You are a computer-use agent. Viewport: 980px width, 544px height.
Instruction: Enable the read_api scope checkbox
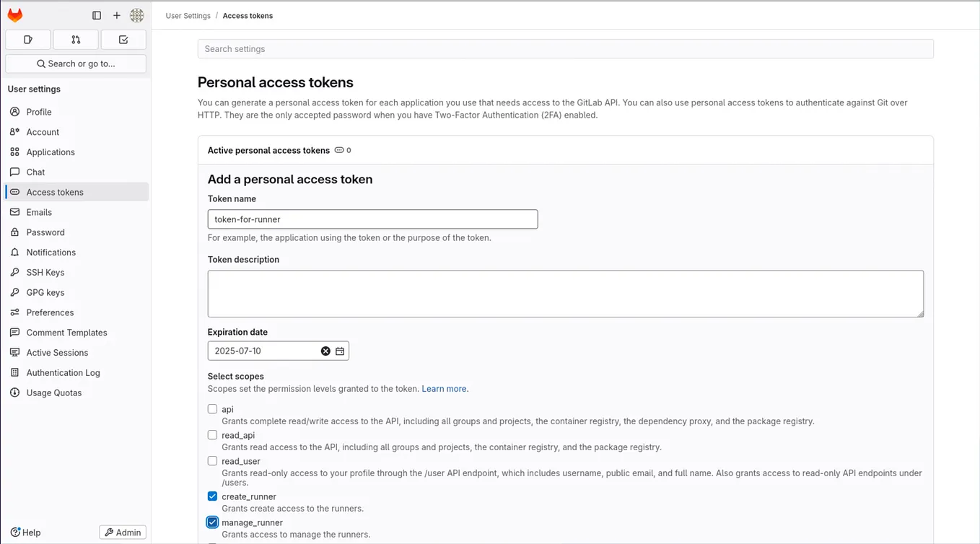coord(212,434)
